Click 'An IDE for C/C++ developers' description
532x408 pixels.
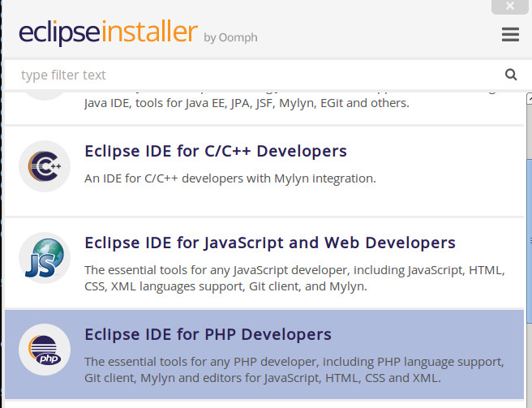tap(230, 178)
